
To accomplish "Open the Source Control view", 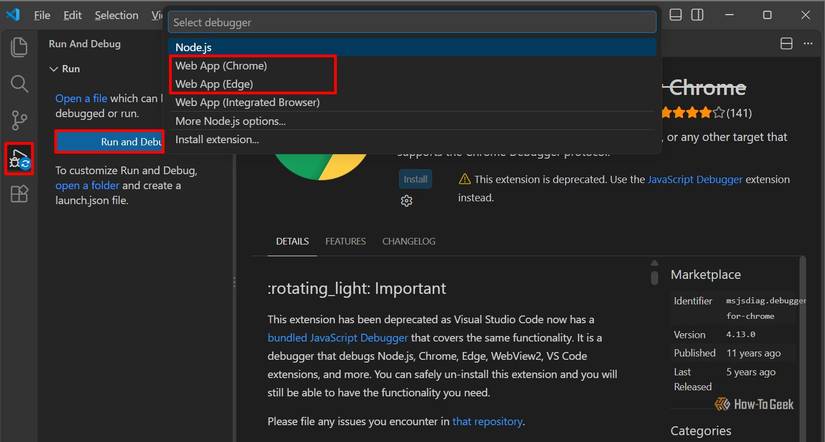I will click(19, 120).
